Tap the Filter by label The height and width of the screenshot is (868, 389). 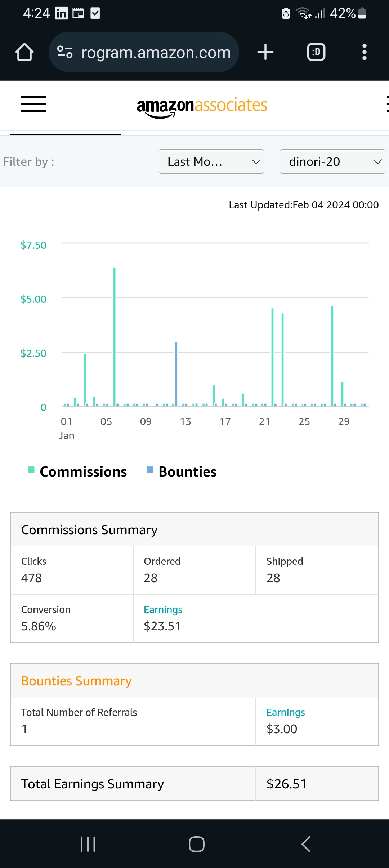point(29,161)
